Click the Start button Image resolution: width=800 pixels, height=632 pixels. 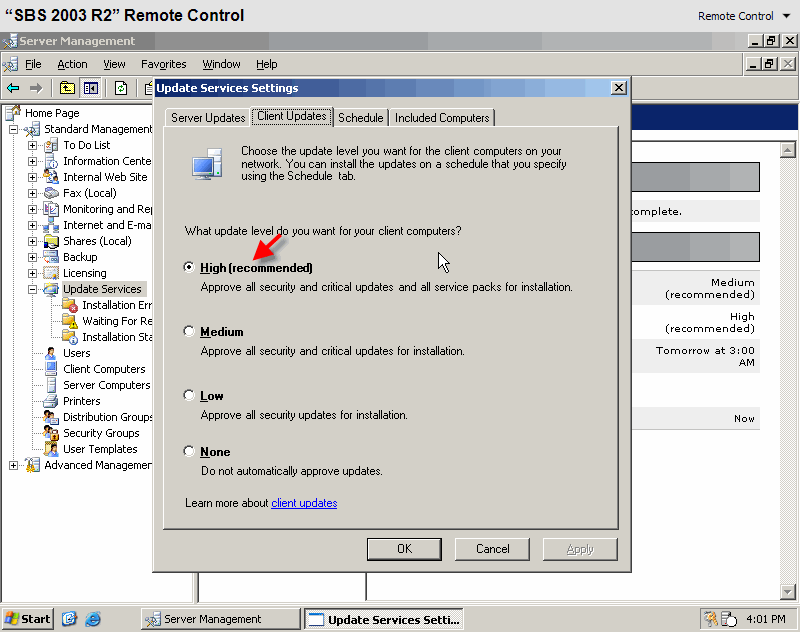tap(28, 619)
